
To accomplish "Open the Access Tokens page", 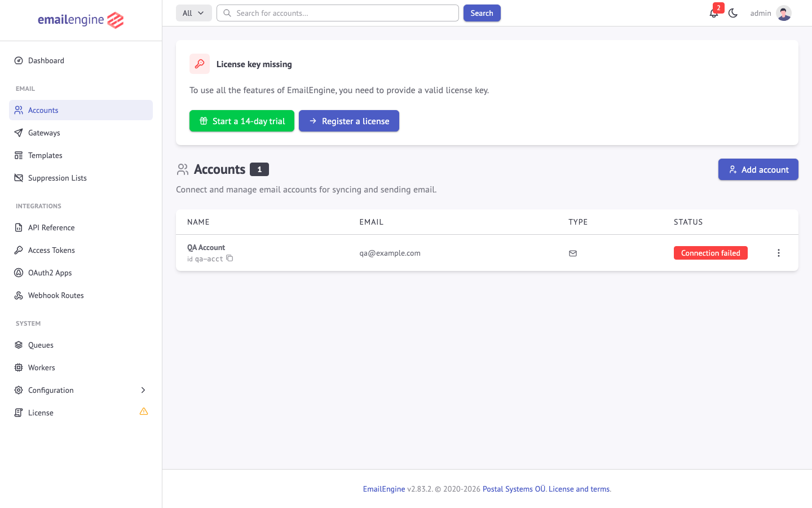I will pos(81,250).
